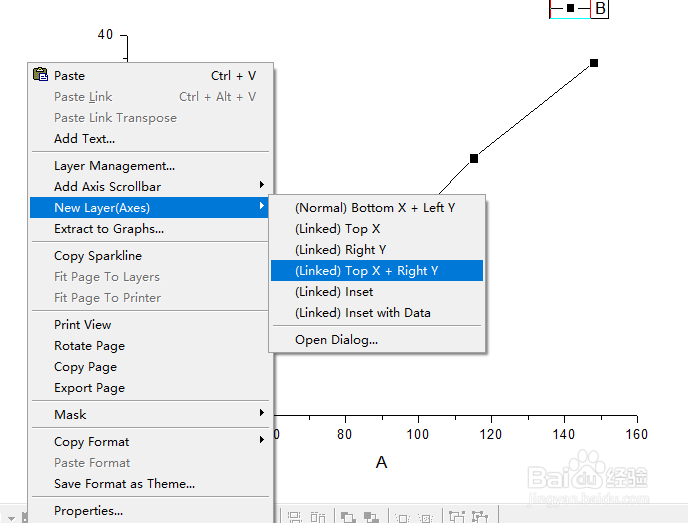The height and width of the screenshot is (523, 688).
Task: Click the Paste clipboard icon
Action: pyautogui.click(x=40, y=75)
